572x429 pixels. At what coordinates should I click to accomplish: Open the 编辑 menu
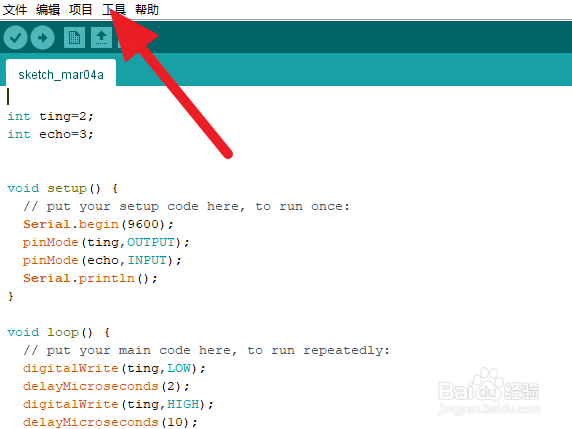pyautogui.click(x=48, y=9)
